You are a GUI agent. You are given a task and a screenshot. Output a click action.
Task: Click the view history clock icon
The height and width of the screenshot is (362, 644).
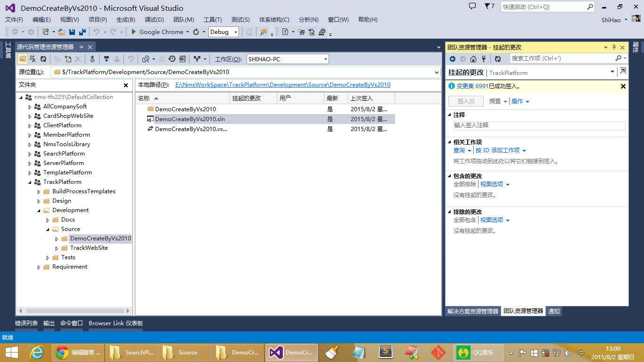[x=172, y=59]
